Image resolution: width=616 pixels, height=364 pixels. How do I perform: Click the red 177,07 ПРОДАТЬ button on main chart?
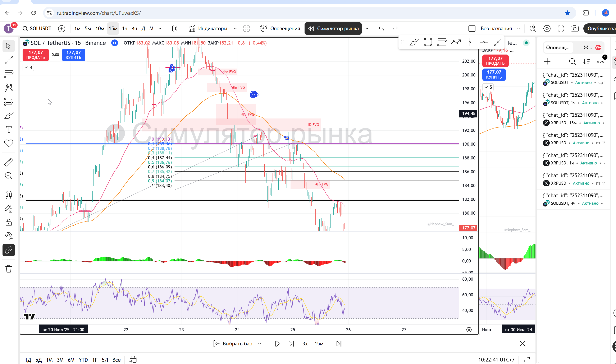(x=36, y=55)
